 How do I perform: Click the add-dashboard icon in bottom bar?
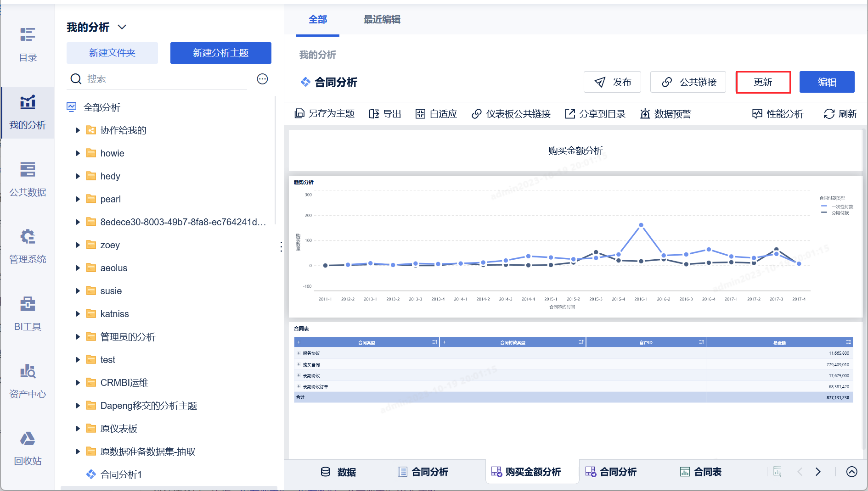click(x=778, y=472)
